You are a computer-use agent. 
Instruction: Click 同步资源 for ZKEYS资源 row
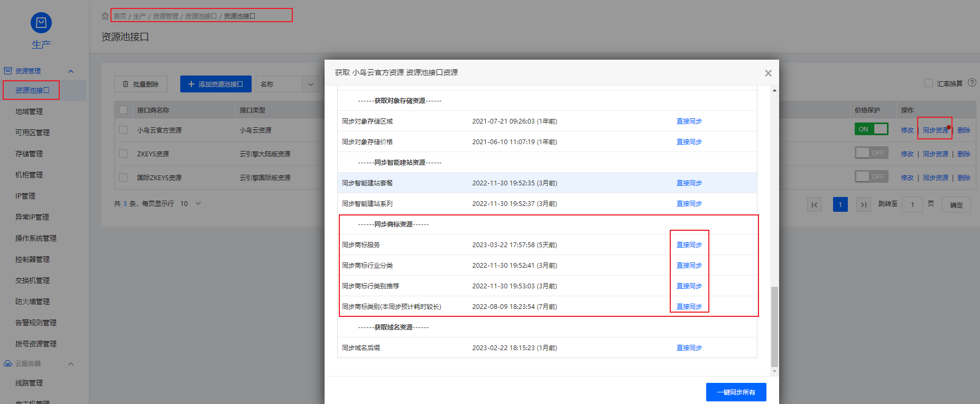point(936,154)
